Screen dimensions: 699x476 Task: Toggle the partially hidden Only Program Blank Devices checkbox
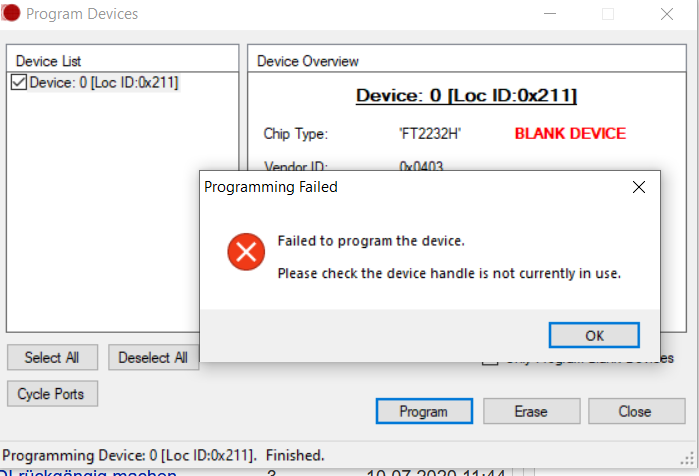[x=489, y=361]
